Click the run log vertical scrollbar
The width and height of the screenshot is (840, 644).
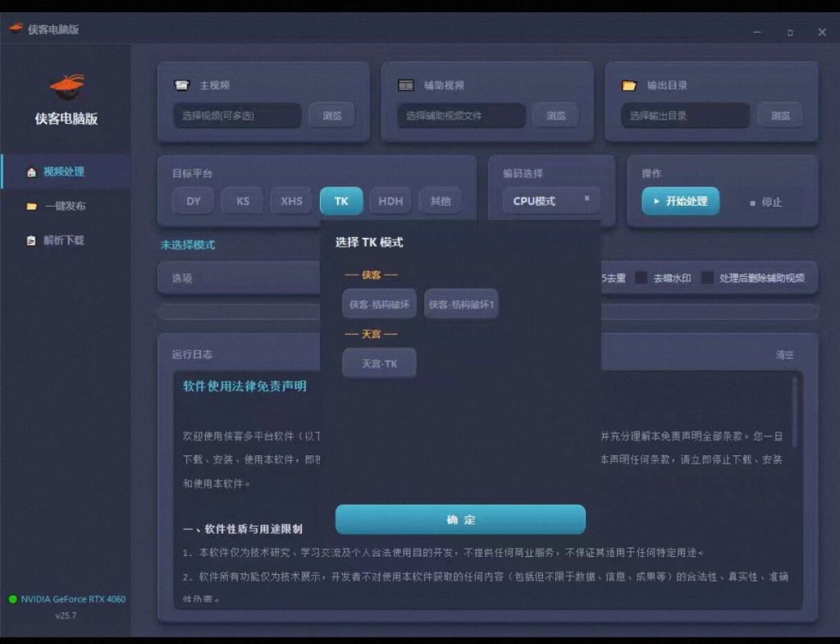(x=795, y=412)
